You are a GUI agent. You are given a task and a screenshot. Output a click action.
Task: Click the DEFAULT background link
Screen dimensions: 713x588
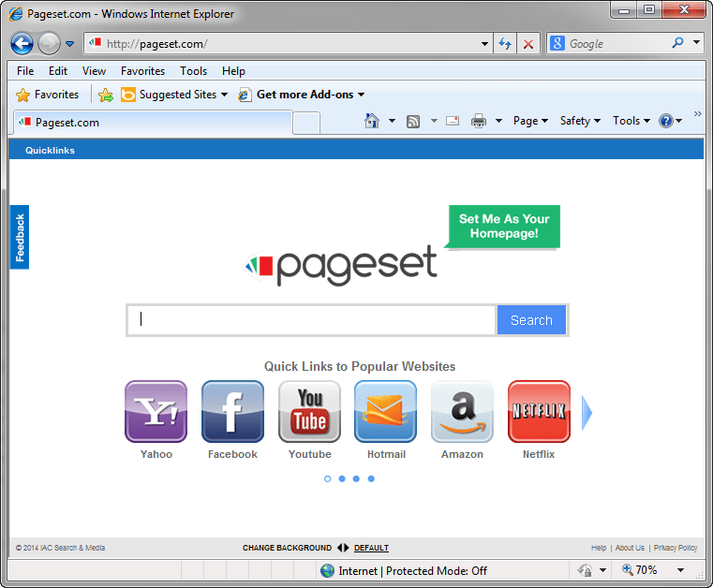[x=372, y=548]
